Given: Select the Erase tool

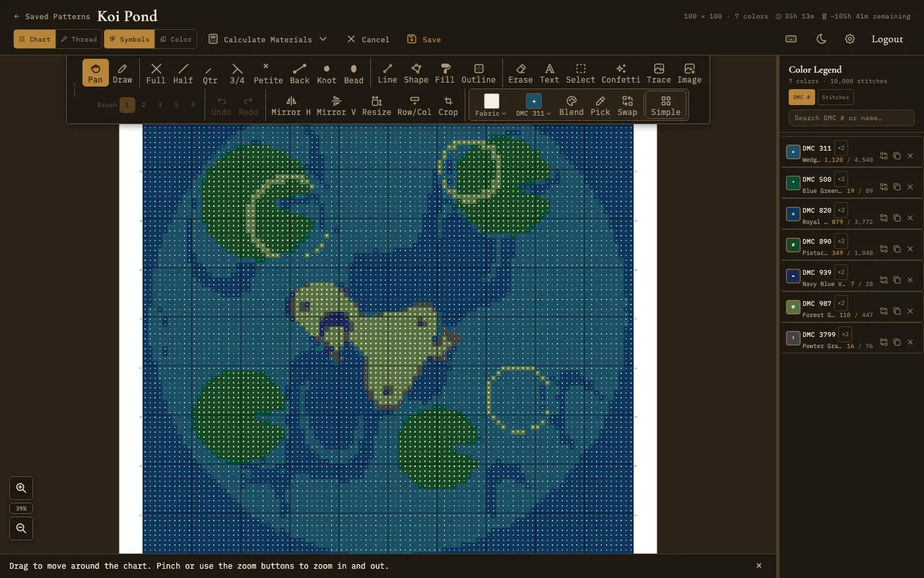Looking at the screenshot, I should pos(520,73).
